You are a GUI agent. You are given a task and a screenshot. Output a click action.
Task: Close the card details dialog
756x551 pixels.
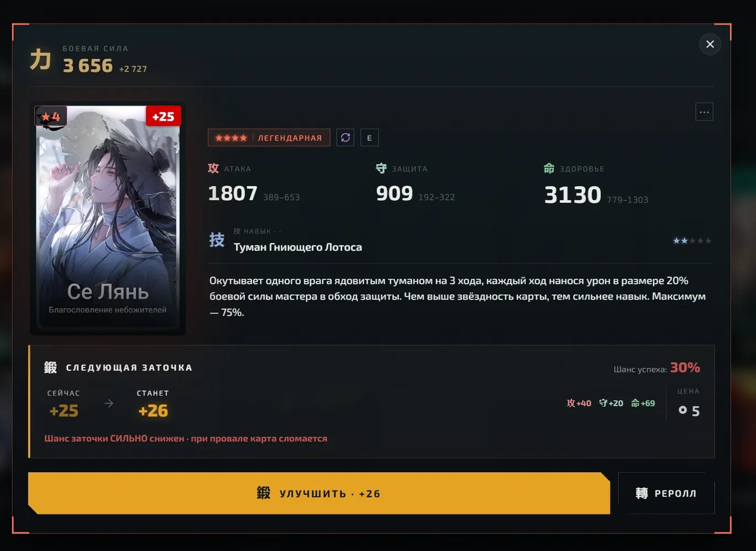click(710, 44)
